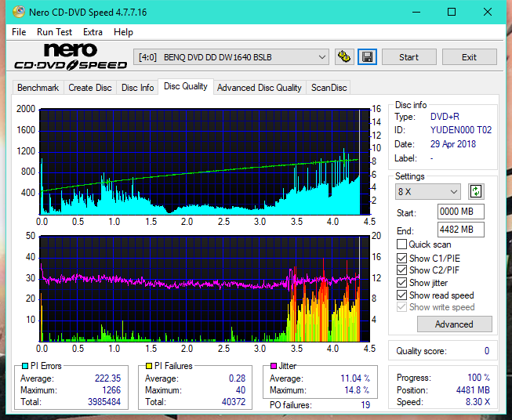
Task: Click the Speed value 8.30 X
Action: click(x=478, y=402)
